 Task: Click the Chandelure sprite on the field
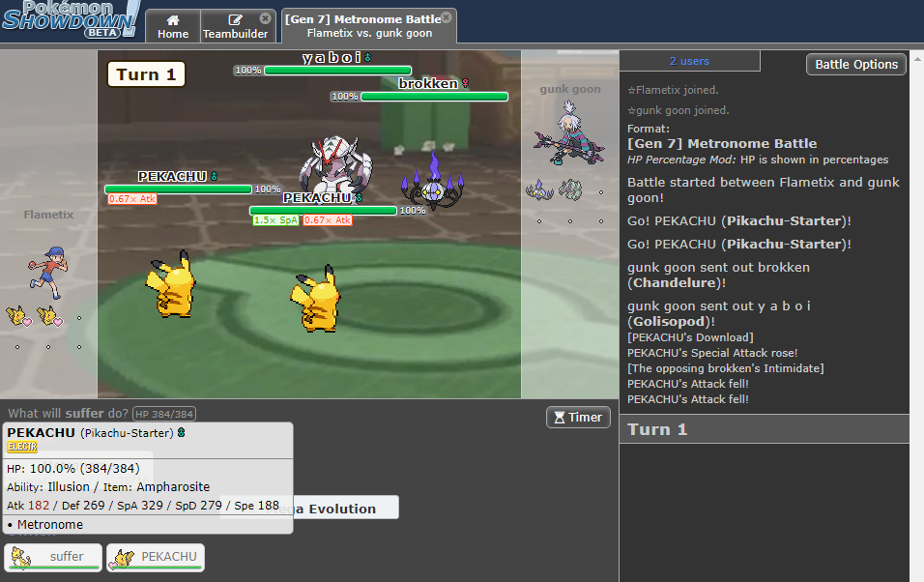coord(433,181)
